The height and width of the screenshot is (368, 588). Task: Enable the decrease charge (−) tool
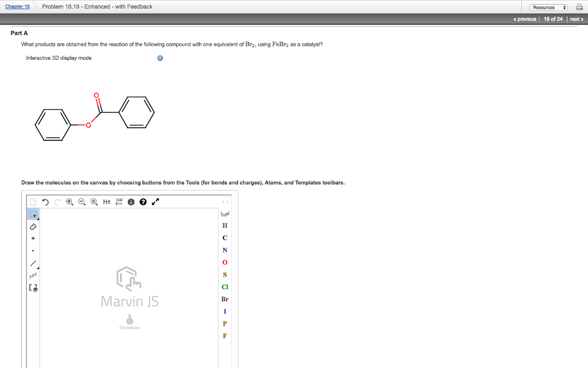tap(33, 251)
